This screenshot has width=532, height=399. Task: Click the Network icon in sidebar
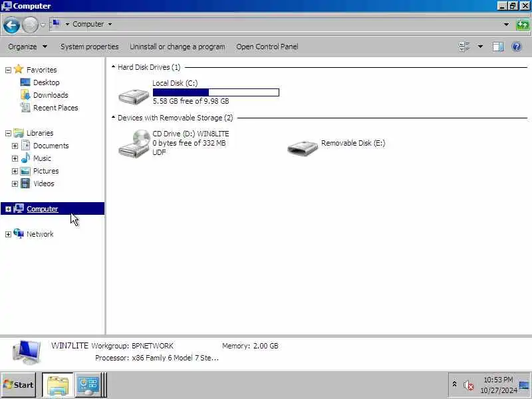point(19,234)
